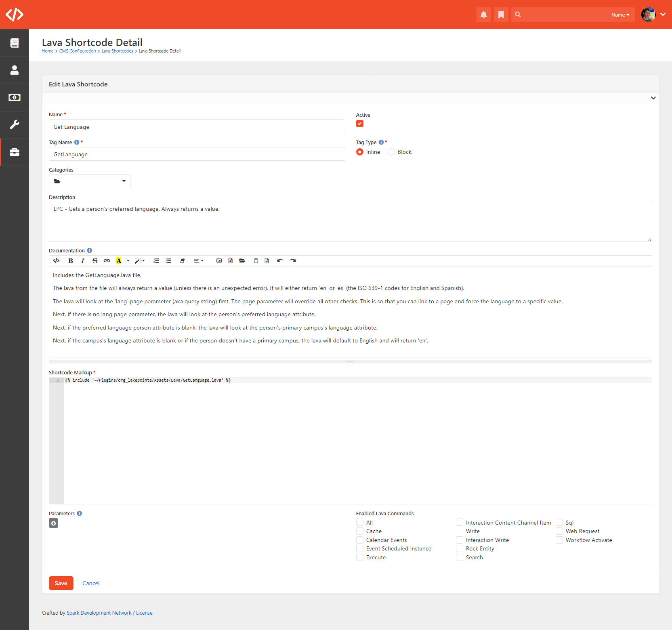
Task: Select the Block tag type
Action: coord(391,152)
